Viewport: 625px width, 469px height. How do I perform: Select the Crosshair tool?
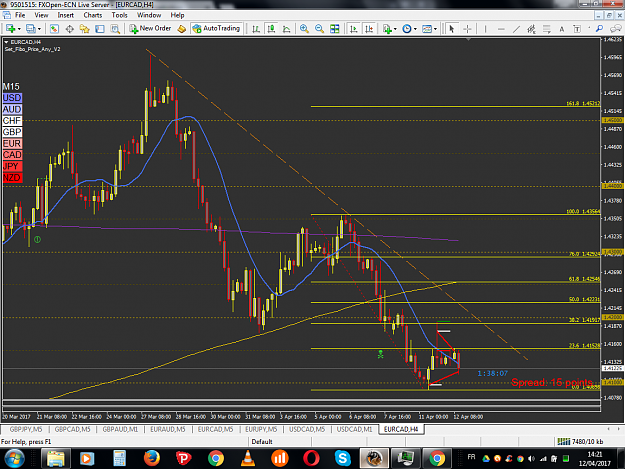(x=467, y=29)
